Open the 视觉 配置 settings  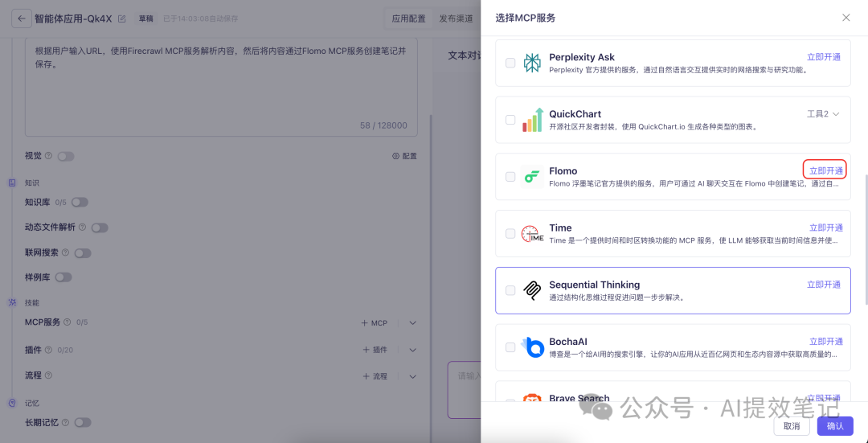point(404,156)
